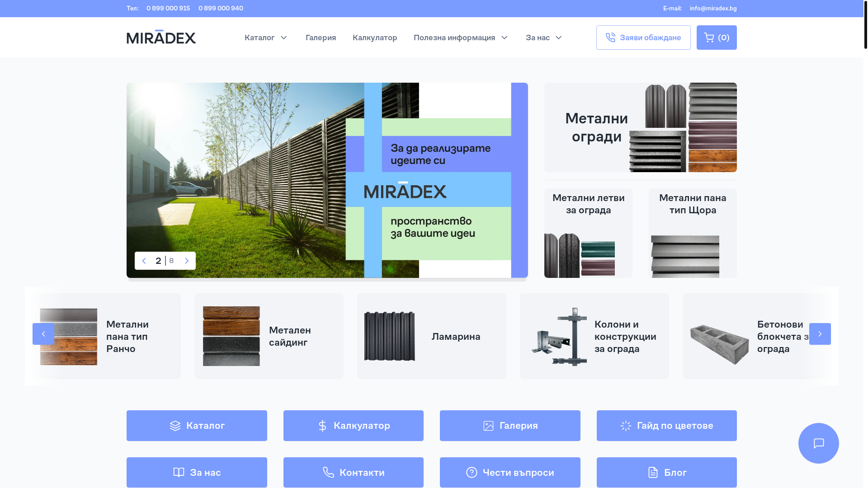Viewport: 868px width, 488px height.
Task: Open the chat bubble widget
Action: click(x=818, y=443)
